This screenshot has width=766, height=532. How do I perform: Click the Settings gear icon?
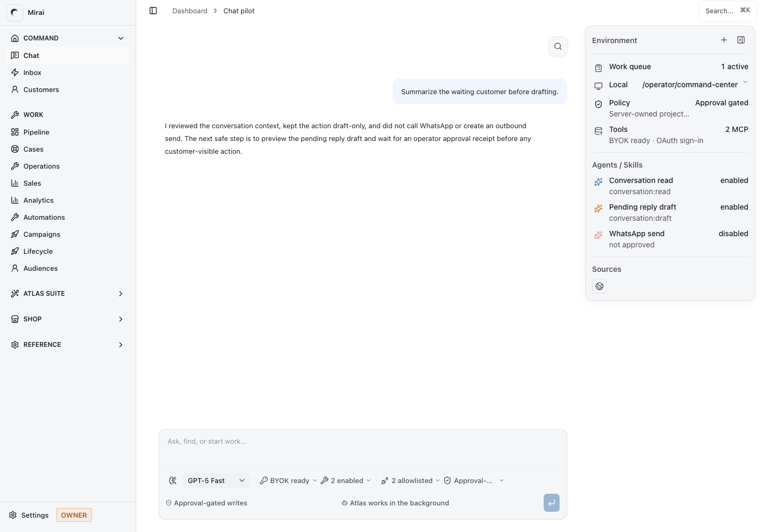point(13,515)
